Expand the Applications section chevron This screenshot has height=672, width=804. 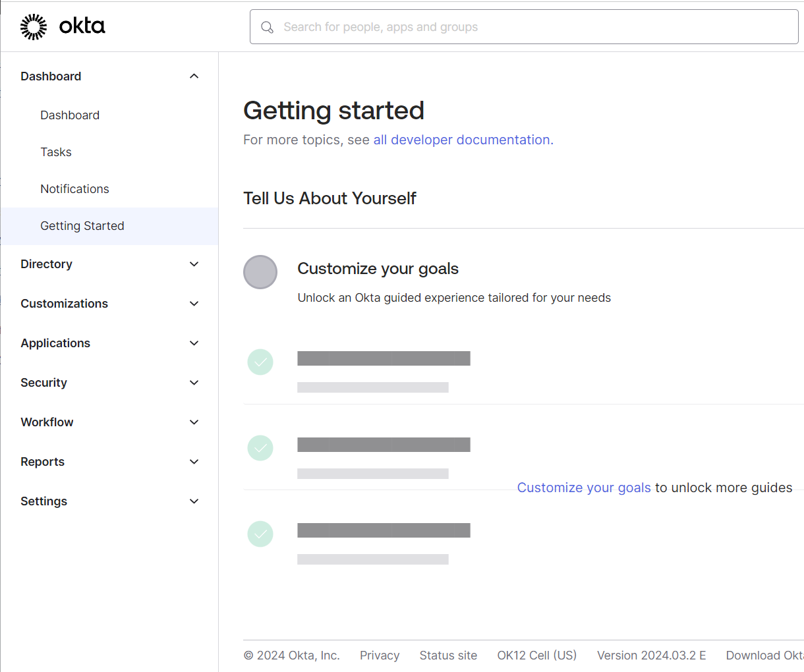(194, 343)
